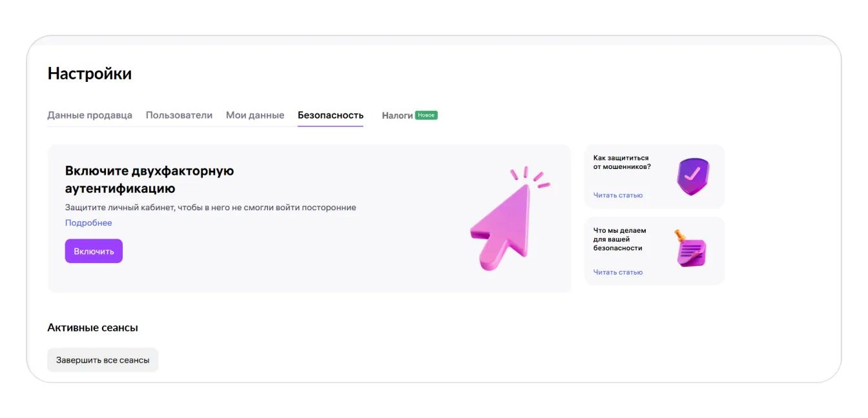Click the Завершить все сеансы button

click(x=103, y=360)
